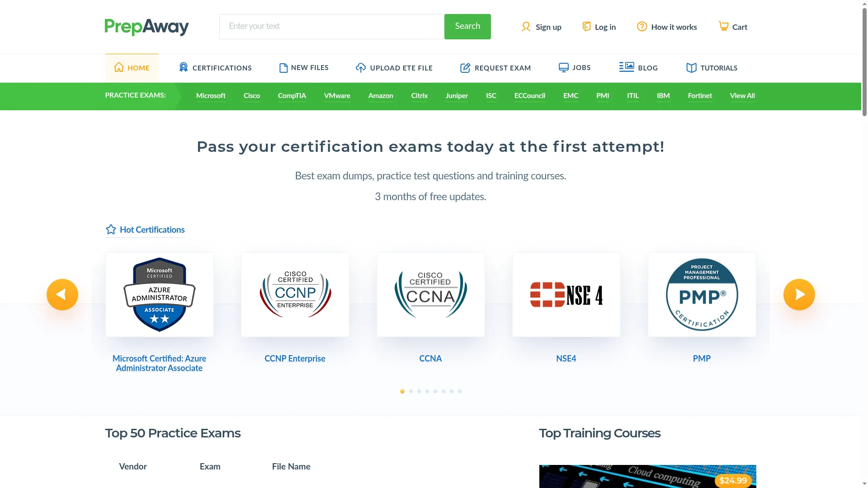Open the CERTIFICATIONS menu item

[x=215, y=68]
